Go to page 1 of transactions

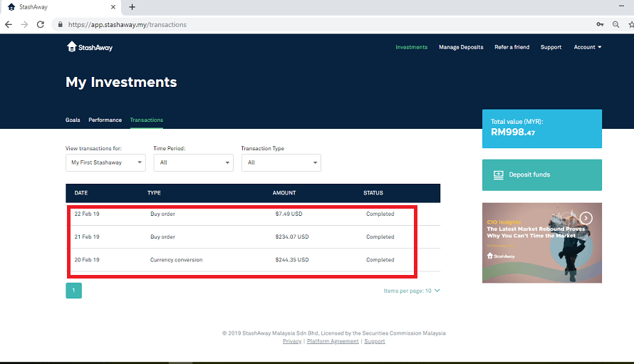pos(73,291)
